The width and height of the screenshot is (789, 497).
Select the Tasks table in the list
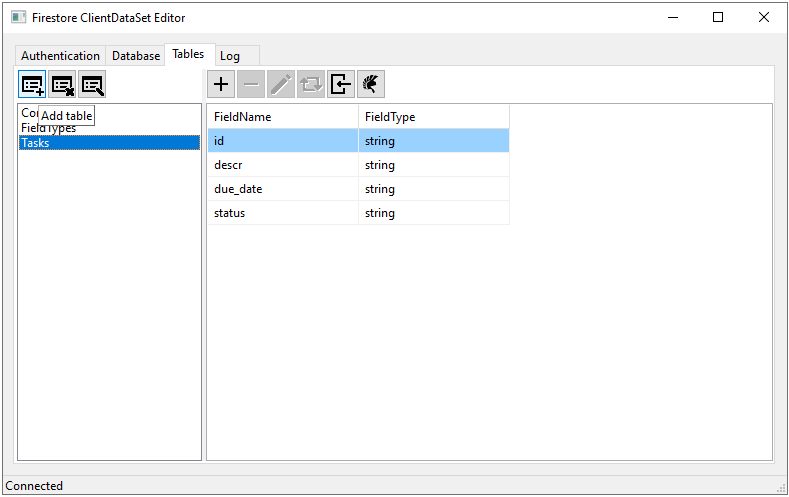pyautogui.click(x=109, y=143)
